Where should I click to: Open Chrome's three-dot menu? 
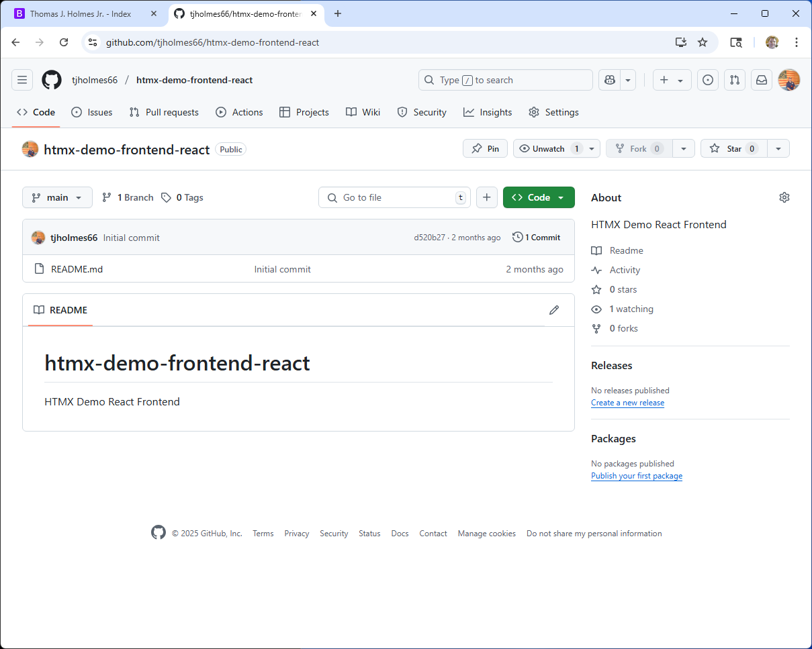797,42
